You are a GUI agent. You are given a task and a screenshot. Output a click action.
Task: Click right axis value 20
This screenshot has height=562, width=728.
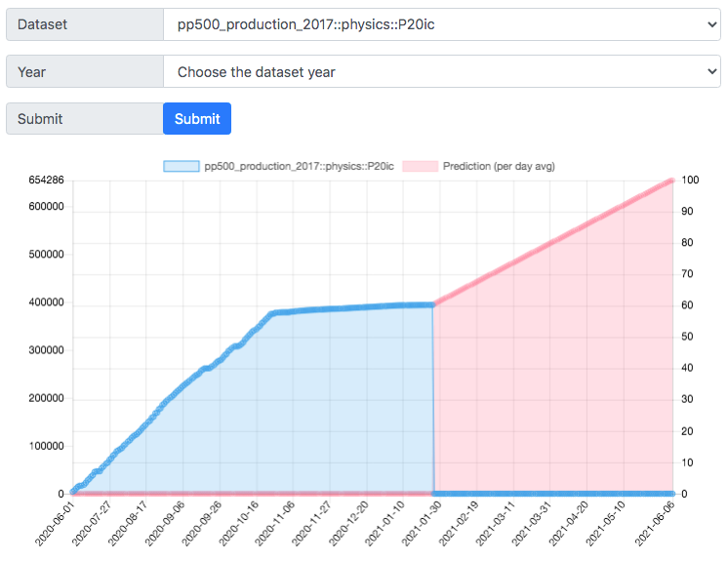tap(687, 431)
